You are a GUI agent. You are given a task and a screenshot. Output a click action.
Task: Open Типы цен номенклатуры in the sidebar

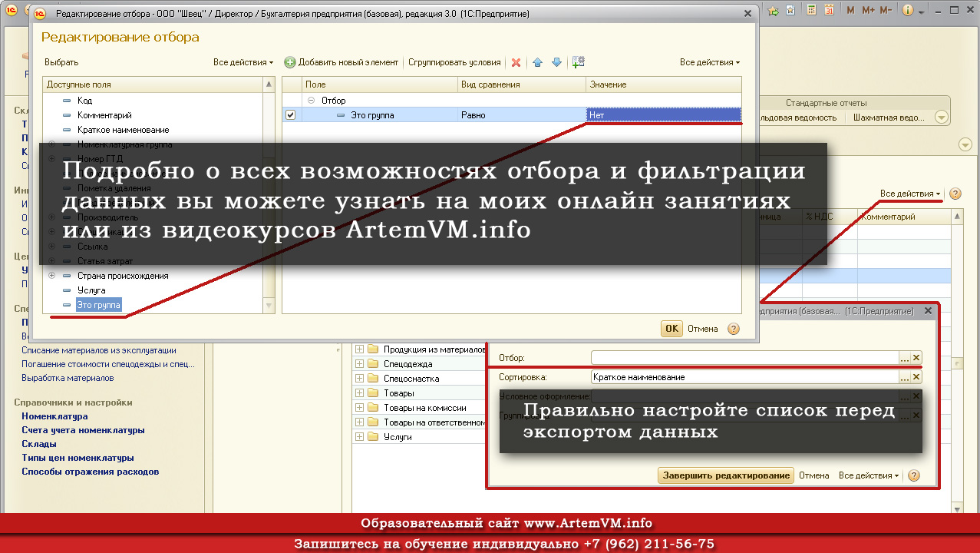point(78,458)
